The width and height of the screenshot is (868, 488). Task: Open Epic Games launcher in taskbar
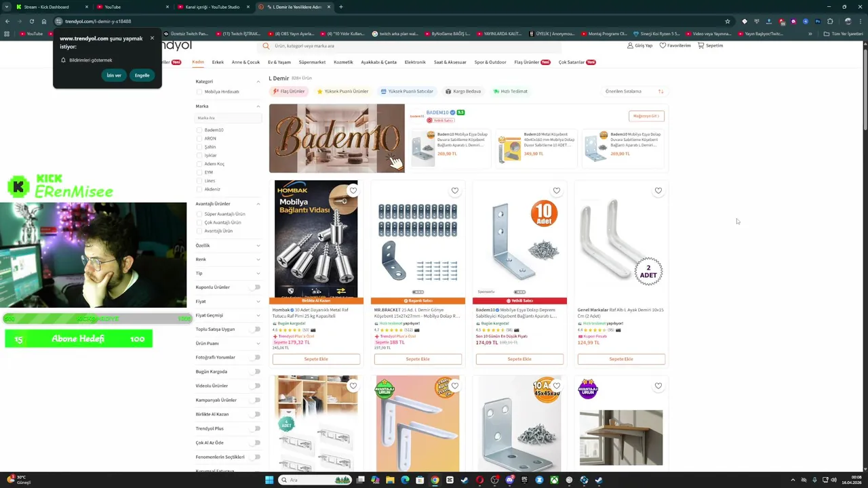[x=524, y=480]
